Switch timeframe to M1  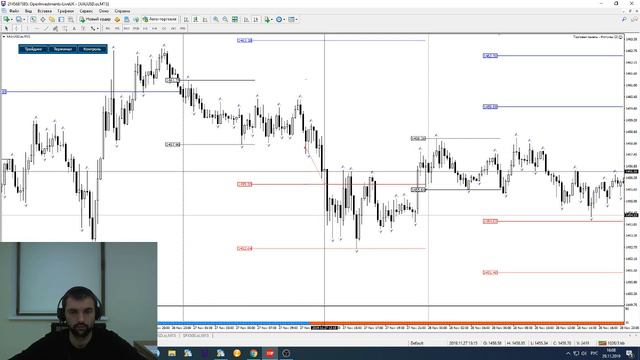(x=108, y=29)
